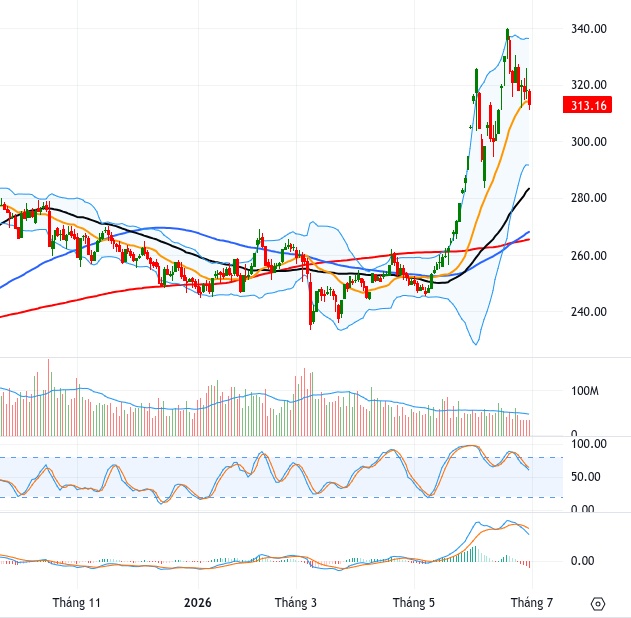Image resolution: width=631 pixels, height=618 pixels.
Task: Click the Tháng 3 time axis label
Action: tap(296, 603)
